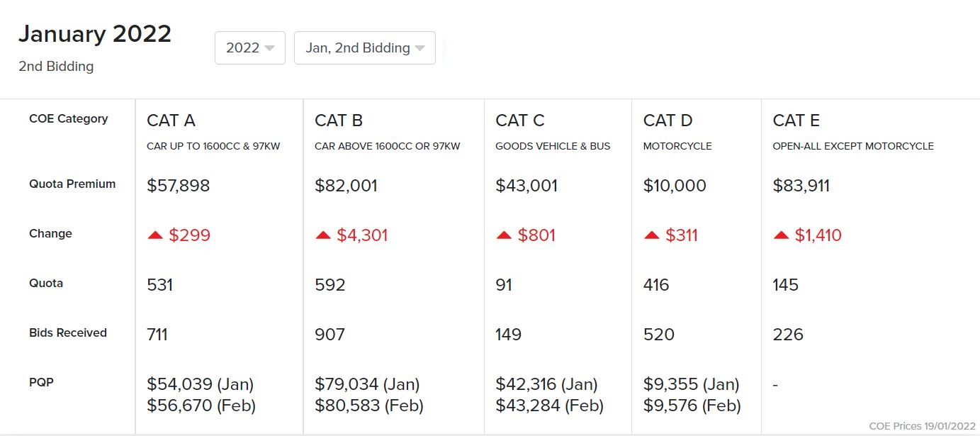
Task: Click the January 2022 page title
Action: click(x=95, y=33)
